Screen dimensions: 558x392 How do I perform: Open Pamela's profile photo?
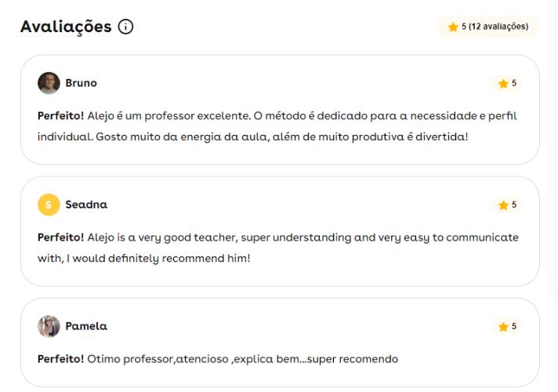coord(49,326)
